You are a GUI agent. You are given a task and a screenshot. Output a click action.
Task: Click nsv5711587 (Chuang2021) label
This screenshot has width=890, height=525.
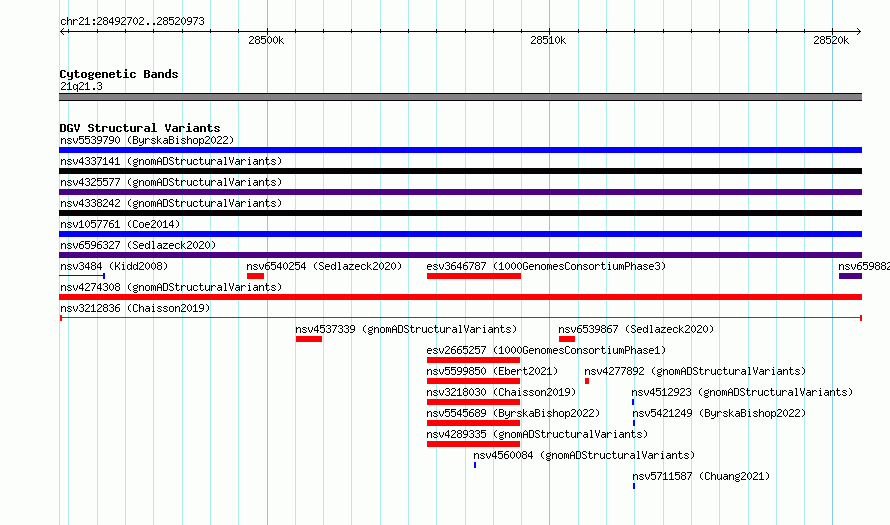pyautogui.click(x=701, y=476)
